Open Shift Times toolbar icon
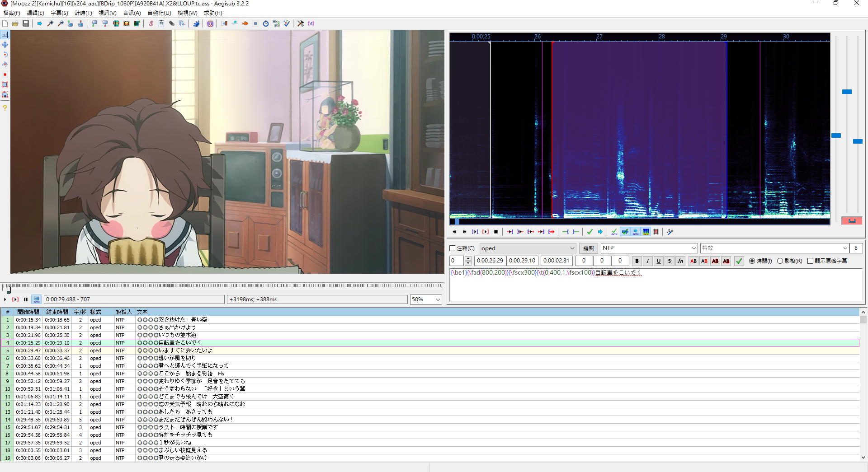The width and height of the screenshot is (868, 472). 224,23
